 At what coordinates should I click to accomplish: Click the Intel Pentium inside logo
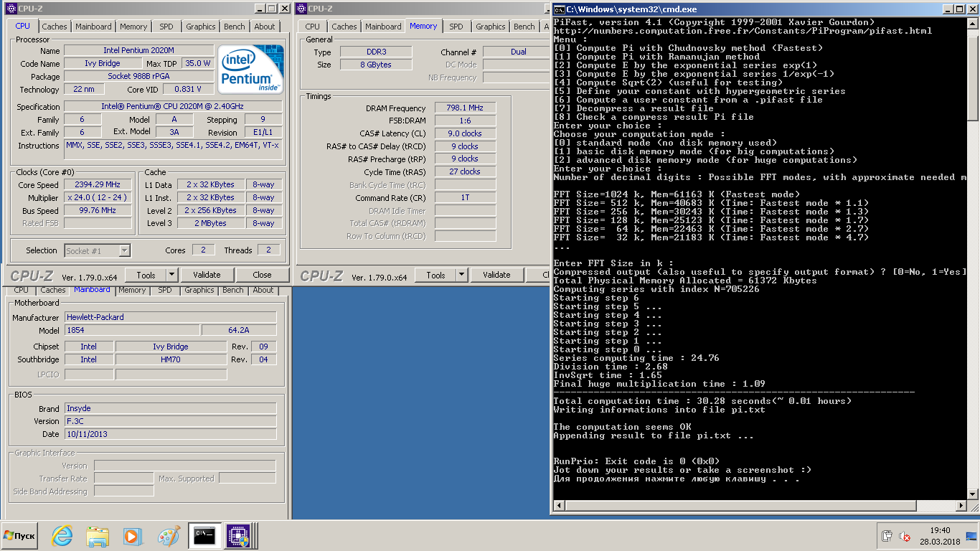pos(250,70)
